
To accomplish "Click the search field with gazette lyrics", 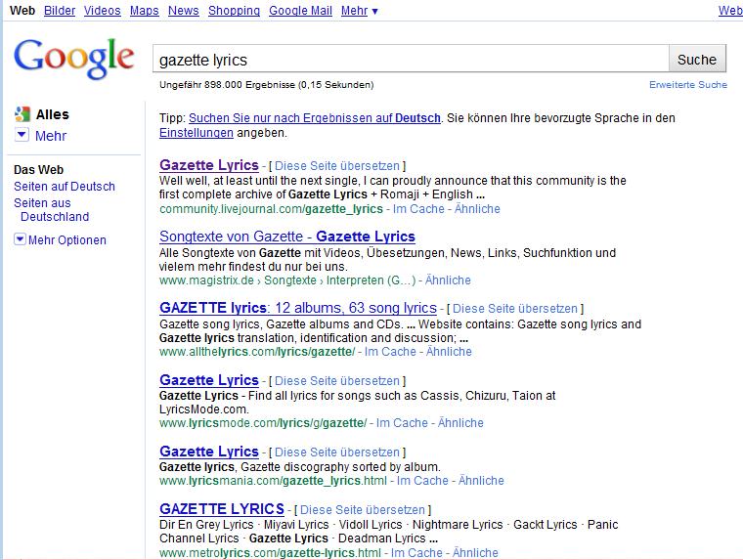I will point(411,60).
